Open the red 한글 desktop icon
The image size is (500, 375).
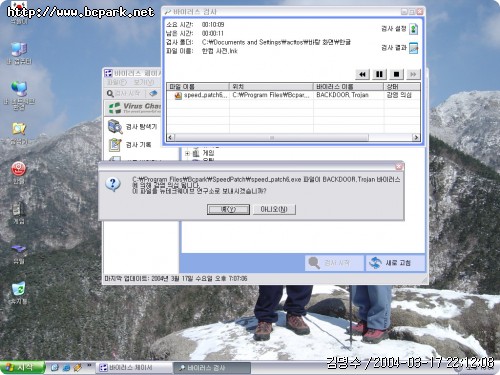tap(19, 173)
